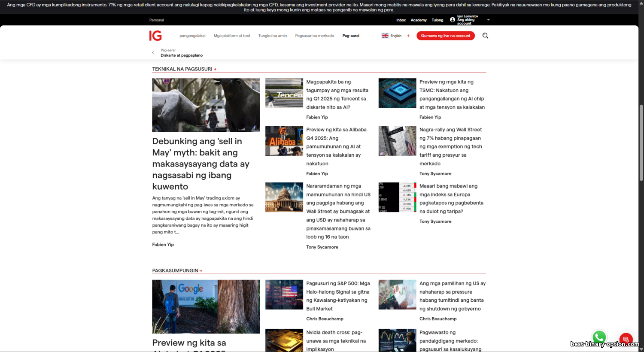
Task: Click the red arrow beside TEKNIKAL NA PAGSUSURI
Action: tap(215, 69)
